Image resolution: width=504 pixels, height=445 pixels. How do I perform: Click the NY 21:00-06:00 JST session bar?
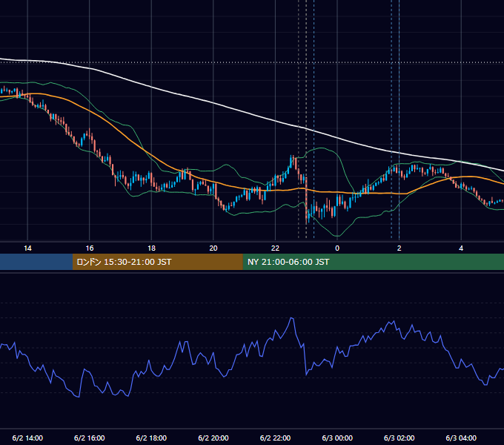(373, 262)
